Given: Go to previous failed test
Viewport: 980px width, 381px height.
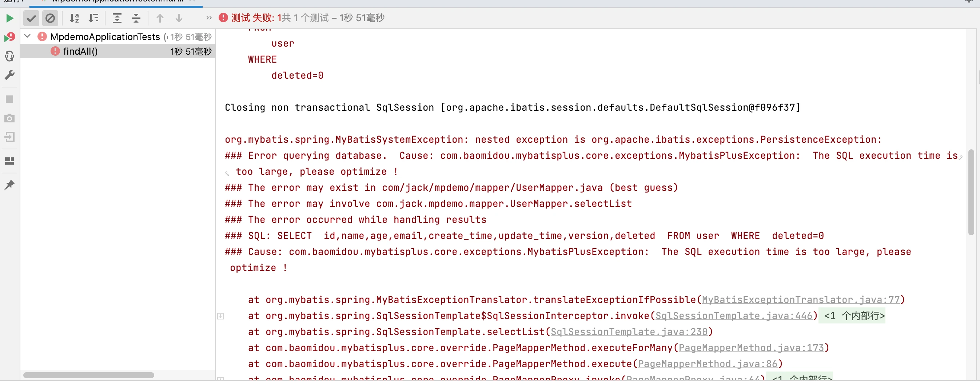Looking at the screenshot, I should [x=160, y=18].
